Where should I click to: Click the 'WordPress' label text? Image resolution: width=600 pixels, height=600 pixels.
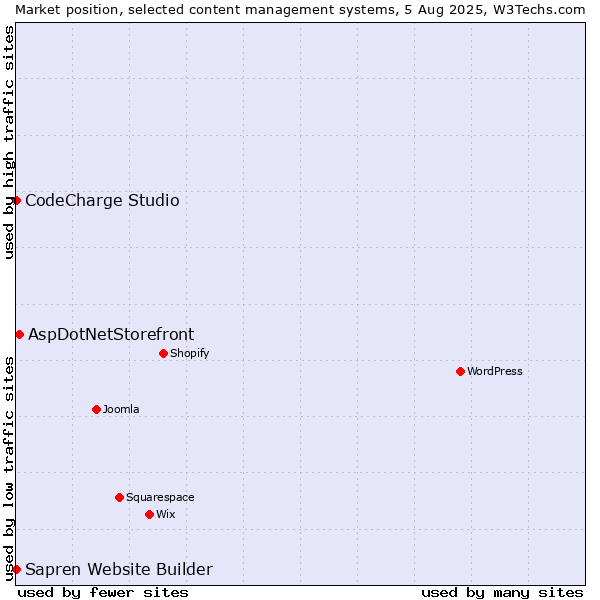(x=495, y=371)
